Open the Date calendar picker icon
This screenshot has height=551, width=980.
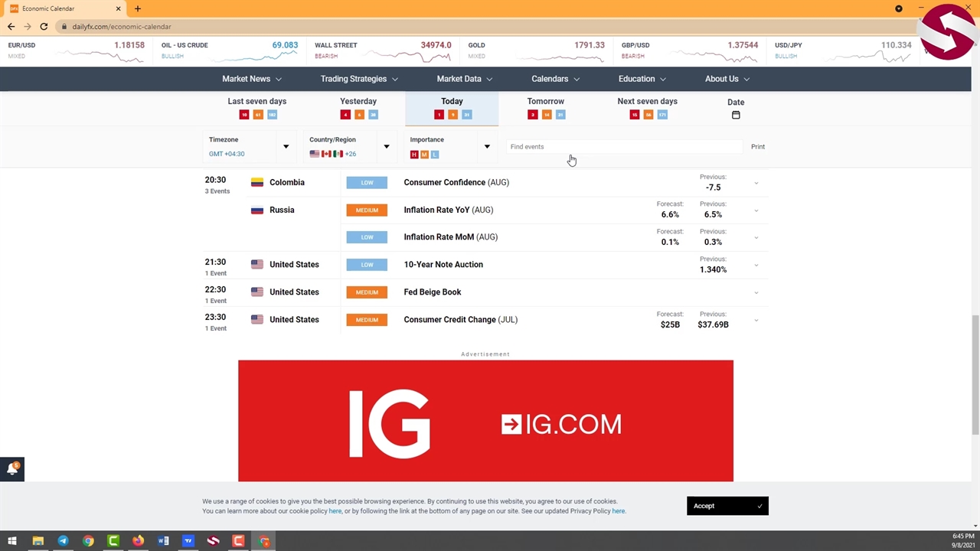tap(736, 115)
